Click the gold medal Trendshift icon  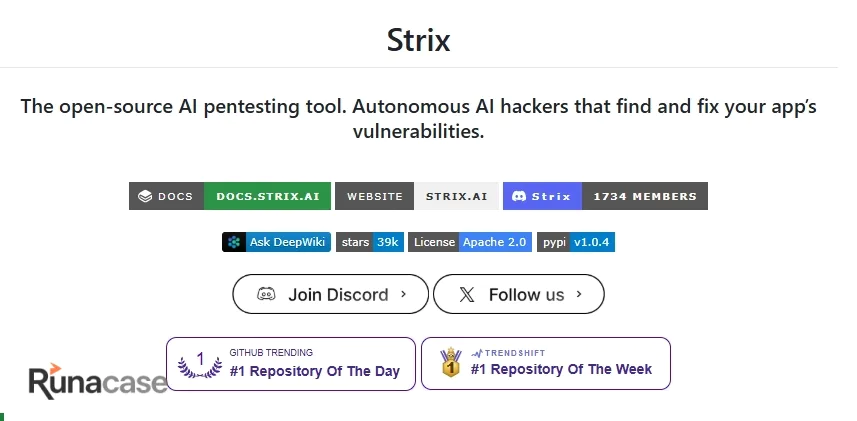tap(451, 362)
